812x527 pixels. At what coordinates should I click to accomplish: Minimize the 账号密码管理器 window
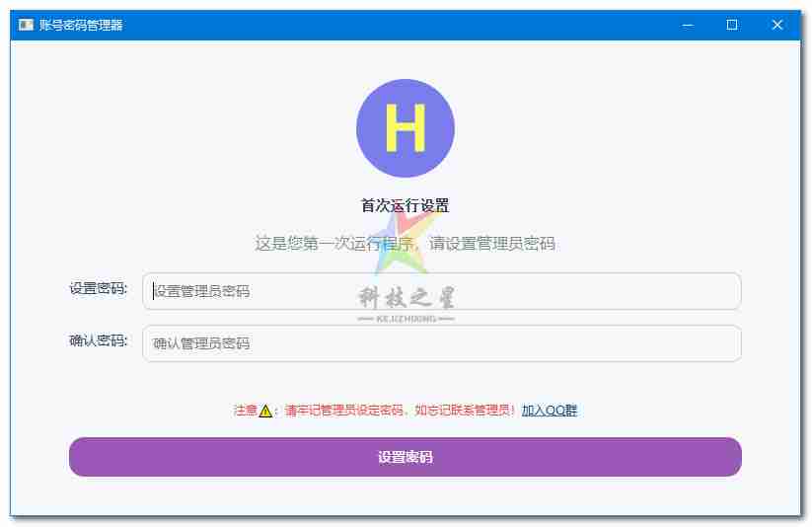coord(688,25)
